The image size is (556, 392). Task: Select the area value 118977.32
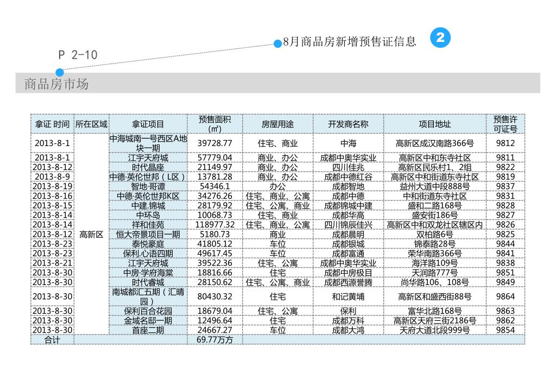[x=214, y=225]
